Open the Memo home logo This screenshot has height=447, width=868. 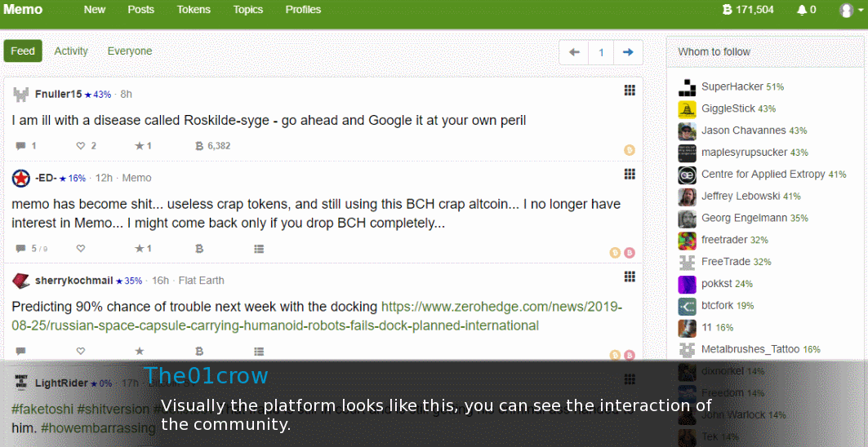tap(23, 10)
